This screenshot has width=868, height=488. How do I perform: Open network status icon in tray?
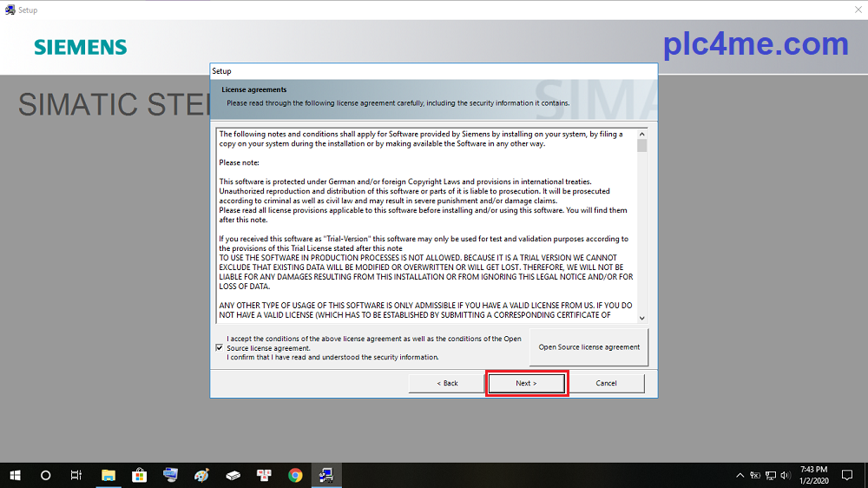[x=770, y=475]
